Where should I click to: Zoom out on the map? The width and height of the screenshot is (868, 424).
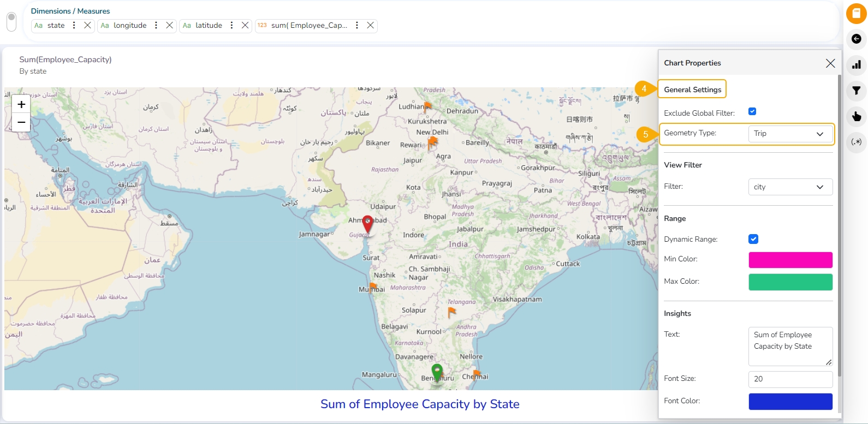click(x=21, y=122)
